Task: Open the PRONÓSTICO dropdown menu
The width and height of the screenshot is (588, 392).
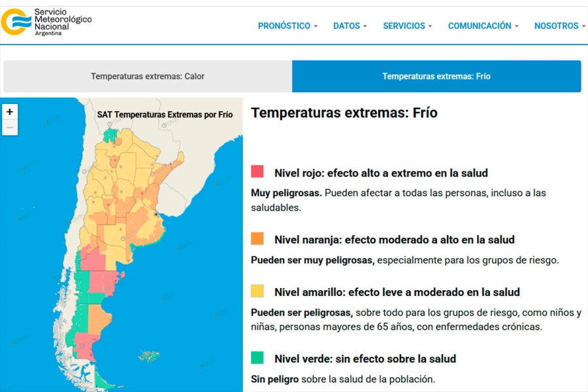Action: (287, 26)
